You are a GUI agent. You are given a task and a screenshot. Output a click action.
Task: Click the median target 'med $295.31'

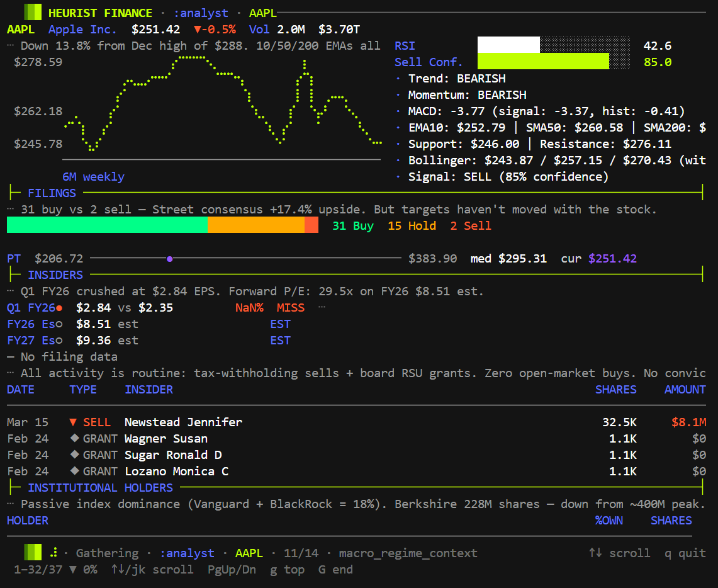(x=508, y=259)
